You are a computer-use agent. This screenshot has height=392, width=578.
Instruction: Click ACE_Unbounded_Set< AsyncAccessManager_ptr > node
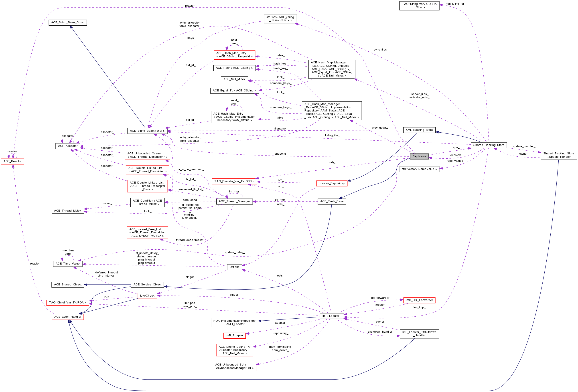[234, 366]
